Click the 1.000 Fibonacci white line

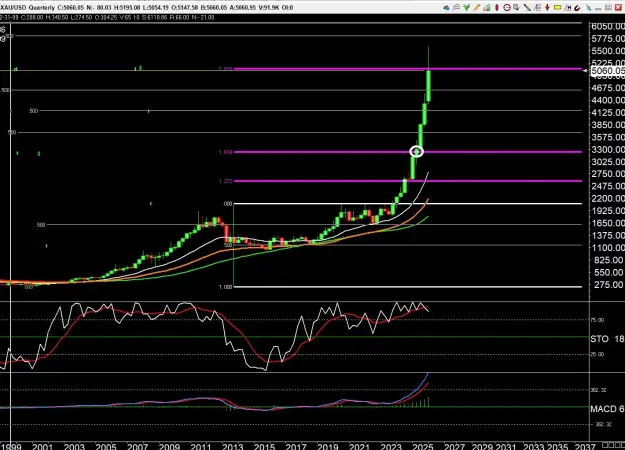point(407,287)
